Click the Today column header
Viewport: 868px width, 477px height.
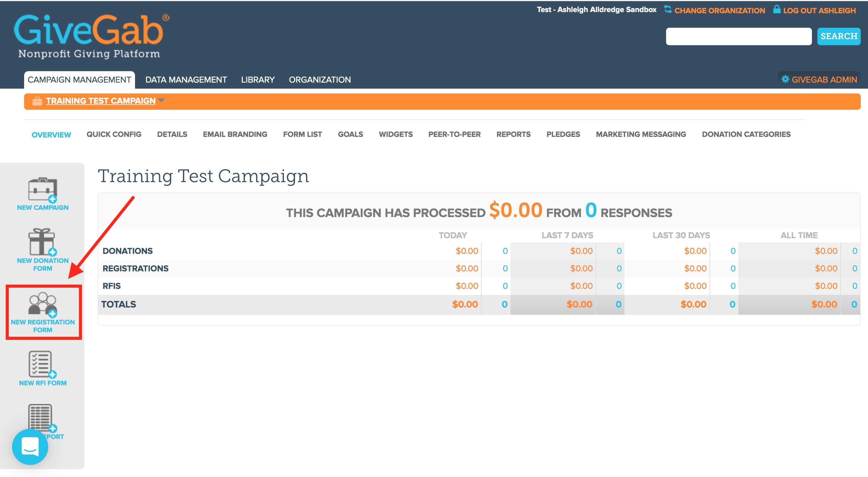coord(453,235)
